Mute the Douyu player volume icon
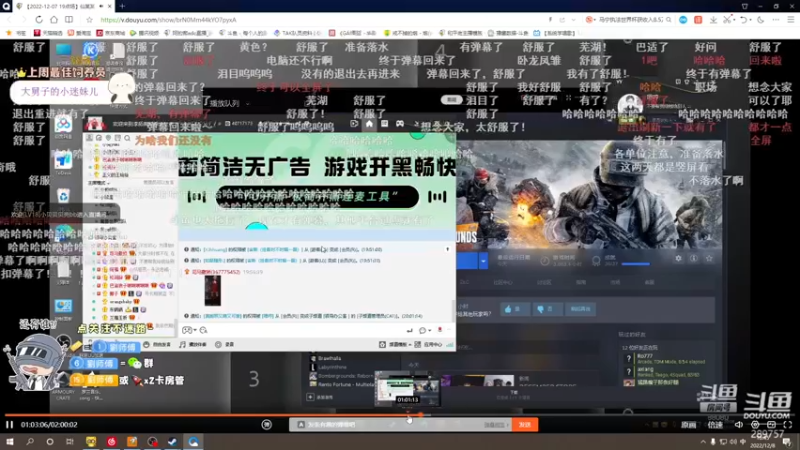 (x=738, y=424)
